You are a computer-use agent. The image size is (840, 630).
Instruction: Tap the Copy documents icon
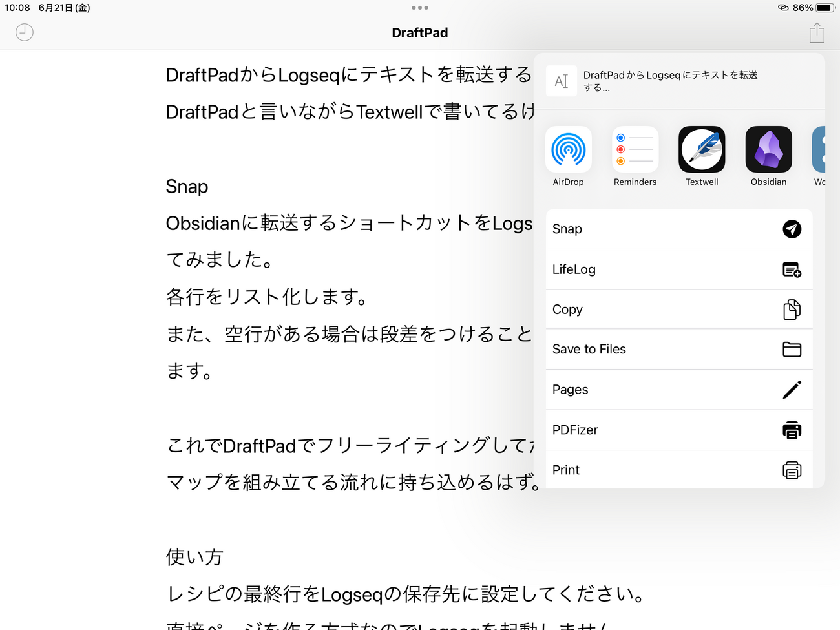(x=792, y=310)
